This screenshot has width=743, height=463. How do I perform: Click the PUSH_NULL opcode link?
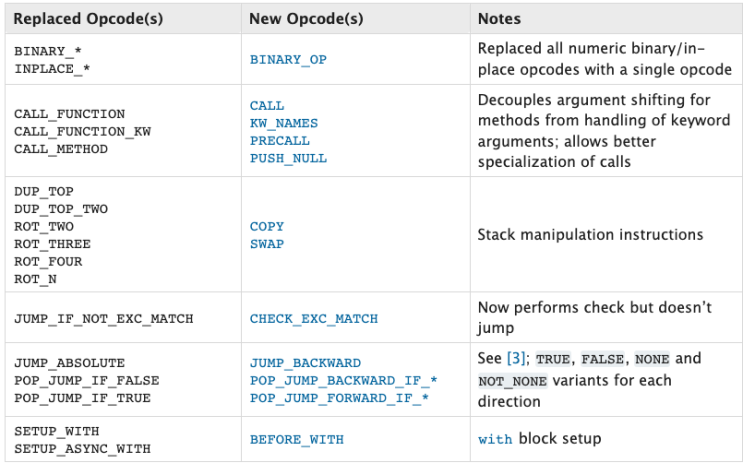tap(288, 158)
